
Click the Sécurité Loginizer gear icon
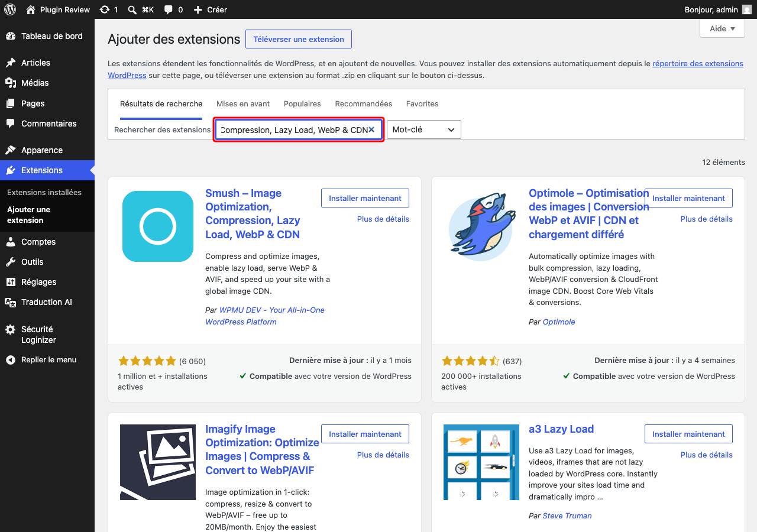[11, 330]
